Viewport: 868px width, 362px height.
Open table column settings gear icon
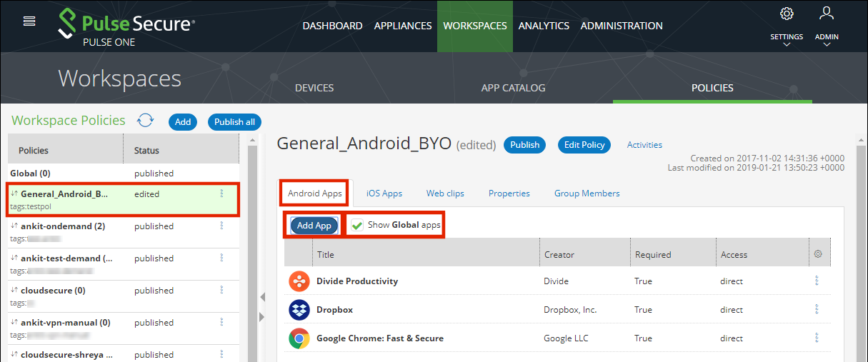click(817, 254)
